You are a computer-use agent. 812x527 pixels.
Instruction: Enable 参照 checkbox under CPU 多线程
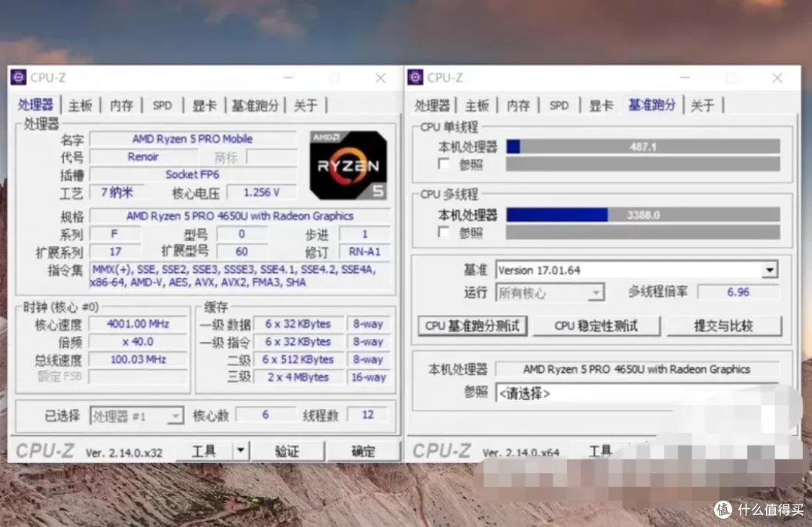tap(444, 232)
